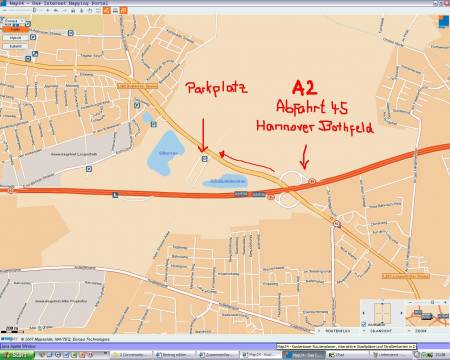This screenshot has width=450, height=360.
Task: Click the print icon between orange toolbar icons
Action: click(115, 11)
